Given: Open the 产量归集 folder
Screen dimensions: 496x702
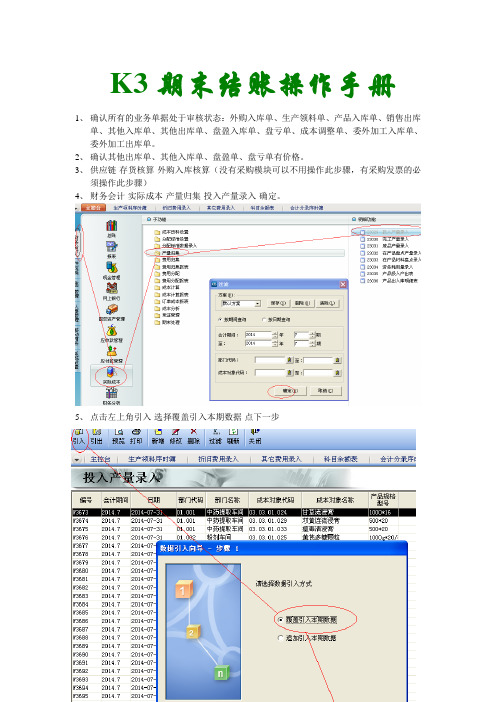Looking at the screenshot, I should point(167,253).
